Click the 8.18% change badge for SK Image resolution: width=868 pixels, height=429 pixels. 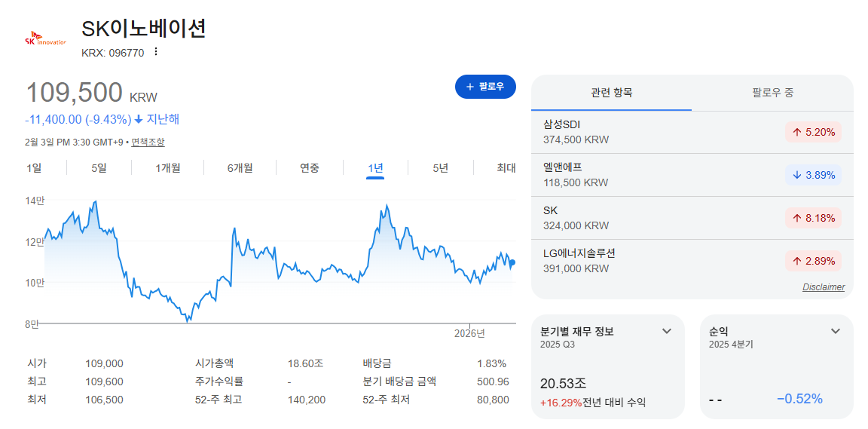813,218
